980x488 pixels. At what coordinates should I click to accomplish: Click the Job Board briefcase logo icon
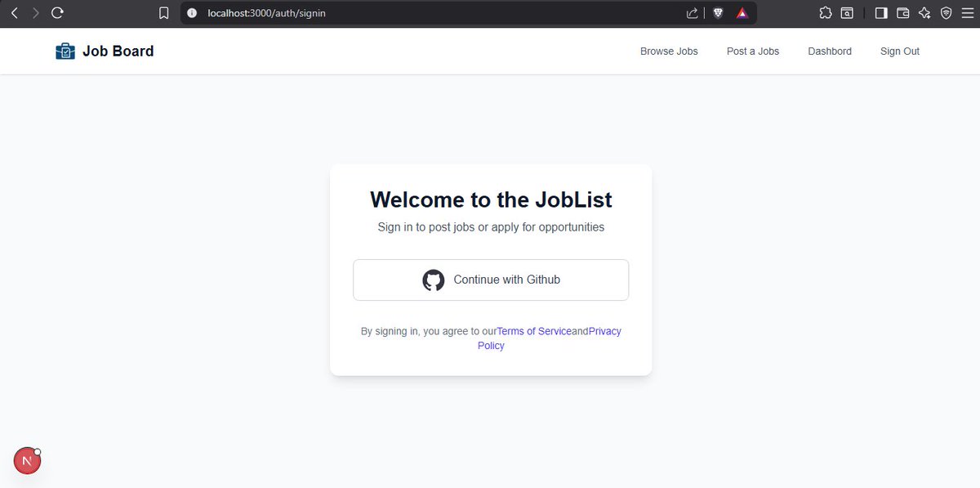pyautogui.click(x=65, y=51)
